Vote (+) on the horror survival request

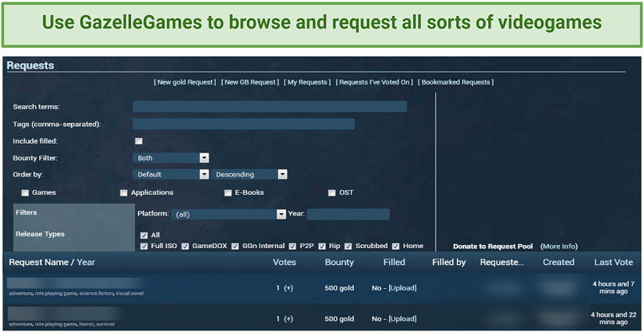[288, 319]
